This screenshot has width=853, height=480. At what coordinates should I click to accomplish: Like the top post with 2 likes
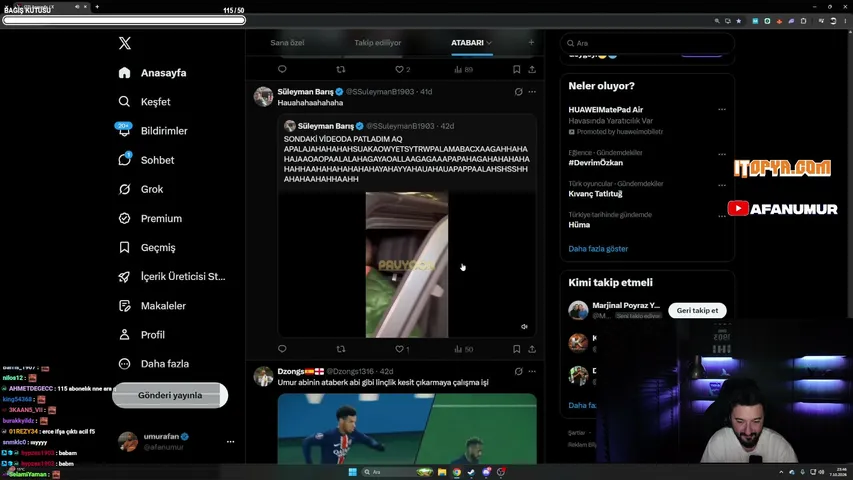point(403,69)
